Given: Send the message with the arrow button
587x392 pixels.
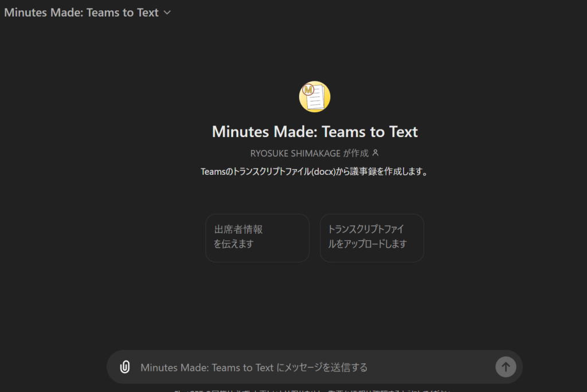Looking at the screenshot, I should tap(506, 367).
